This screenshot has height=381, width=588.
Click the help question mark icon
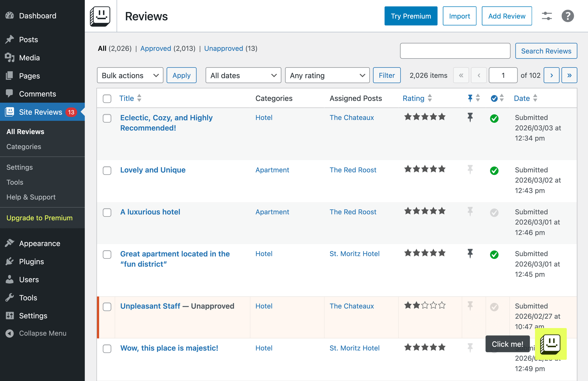pos(567,16)
